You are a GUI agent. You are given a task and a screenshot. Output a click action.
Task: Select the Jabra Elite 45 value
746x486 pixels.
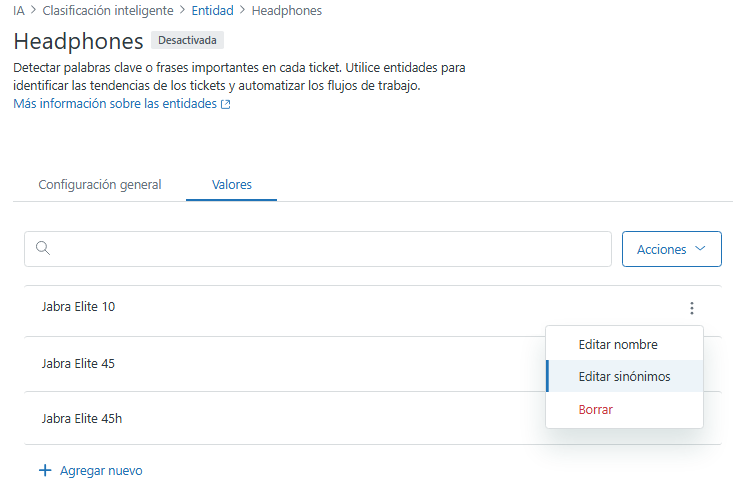tap(78, 364)
